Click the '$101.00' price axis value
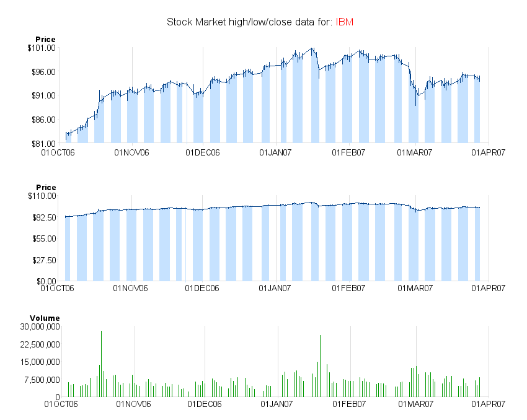The width and height of the screenshot is (527, 420). coord(42,48)
